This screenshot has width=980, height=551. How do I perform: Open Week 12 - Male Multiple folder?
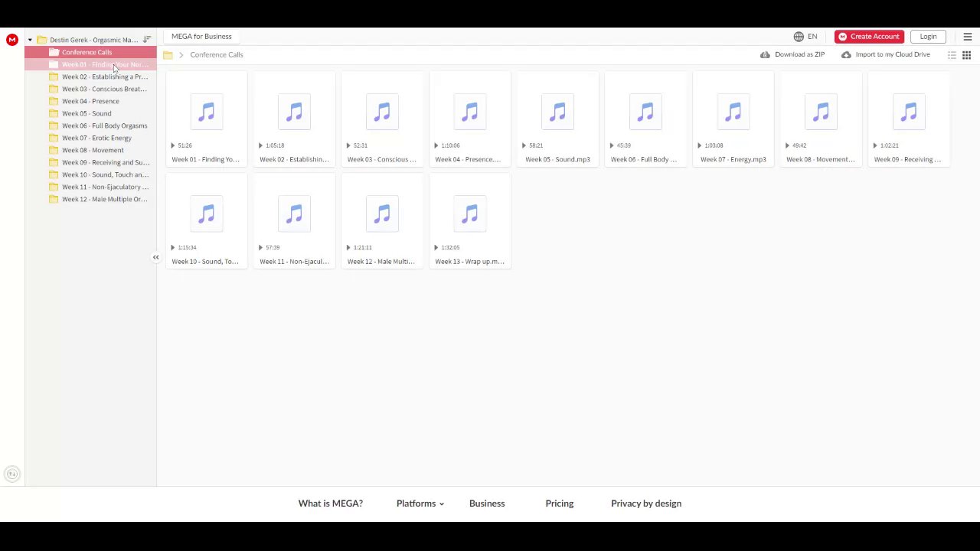[x=90, y=199]
